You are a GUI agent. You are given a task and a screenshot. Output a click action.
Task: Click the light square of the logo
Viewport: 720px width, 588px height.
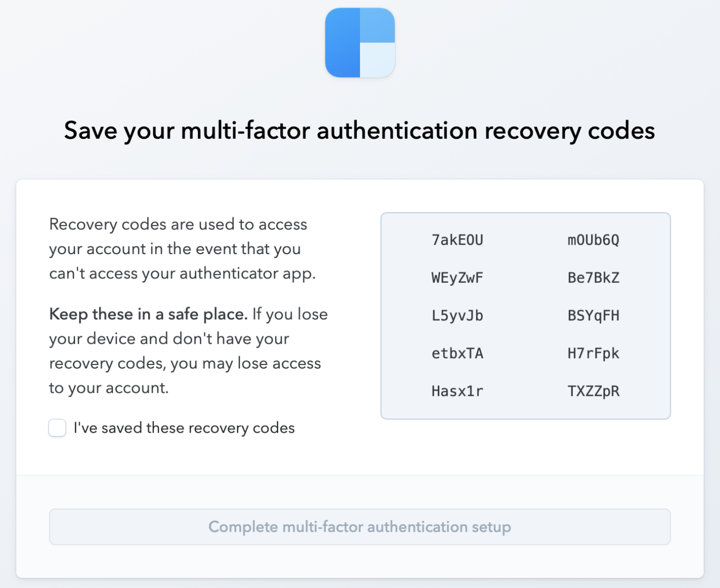click(x=378, y=60)
